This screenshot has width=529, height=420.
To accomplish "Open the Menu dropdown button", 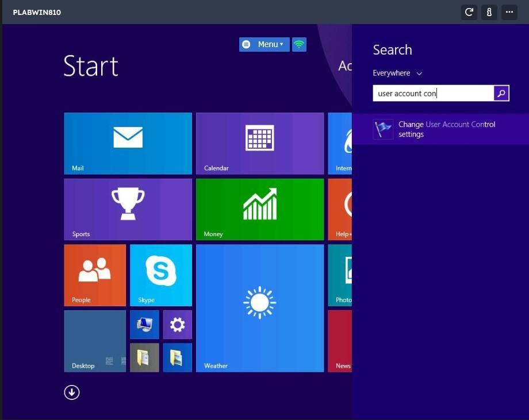I will coord(264,44).
